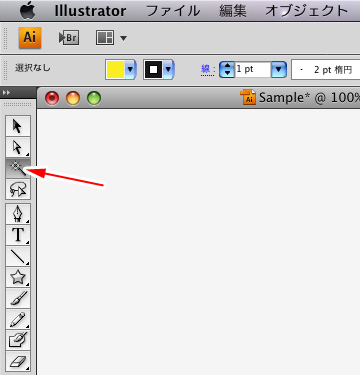Select the Selection tool black arrow
The image size is (360, 375).
[18, 126]
